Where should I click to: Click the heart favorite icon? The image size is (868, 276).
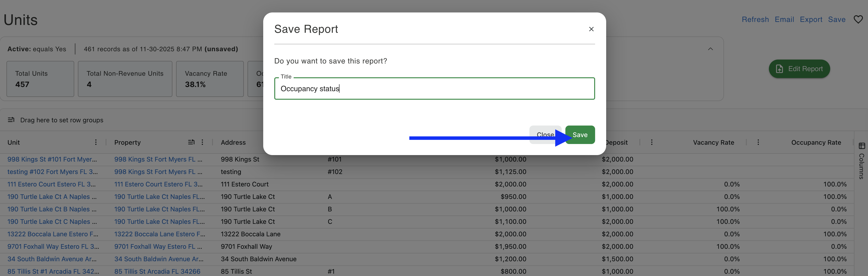(858, 20)
